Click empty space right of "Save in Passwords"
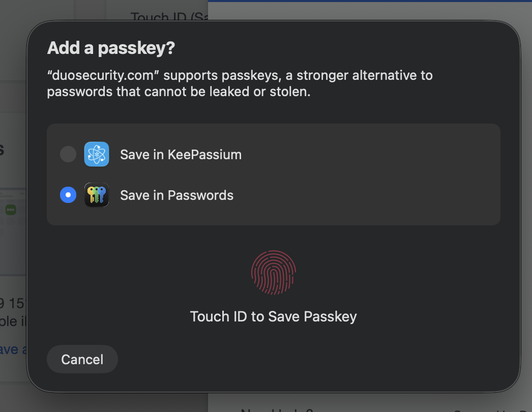Screen dimensions: 532x412 tap(366, 195)
